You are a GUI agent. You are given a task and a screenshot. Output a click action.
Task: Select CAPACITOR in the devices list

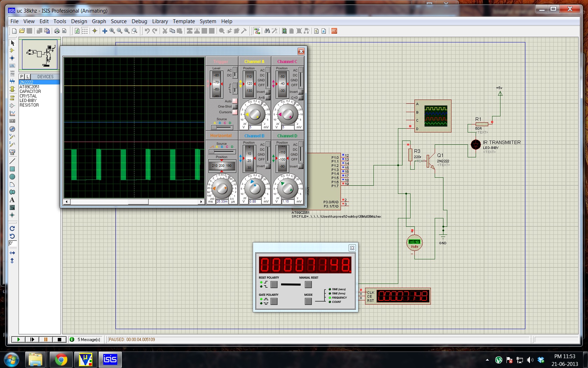30,91
